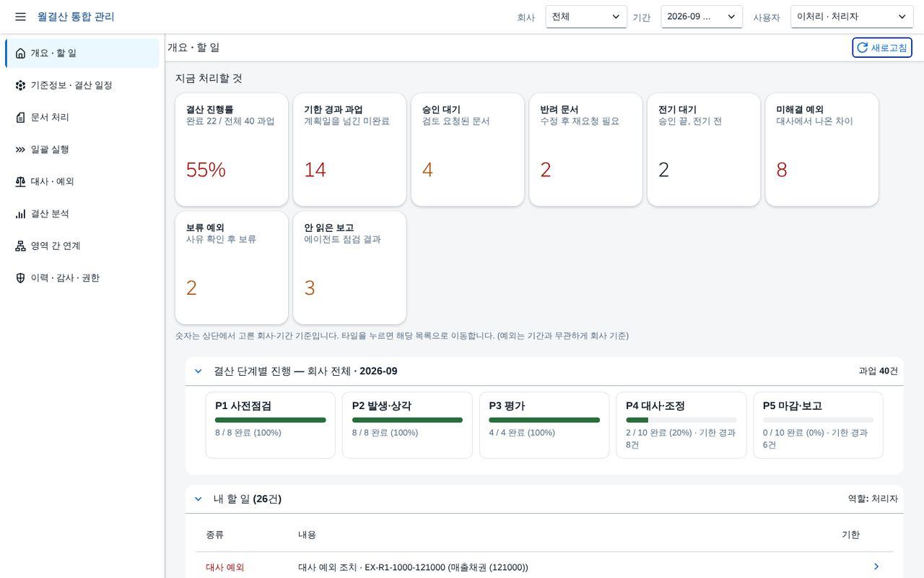This screenshot has height=578, width=924.
Task: Open the 결산 진행률 55% tile
Action: click(232, 150)
